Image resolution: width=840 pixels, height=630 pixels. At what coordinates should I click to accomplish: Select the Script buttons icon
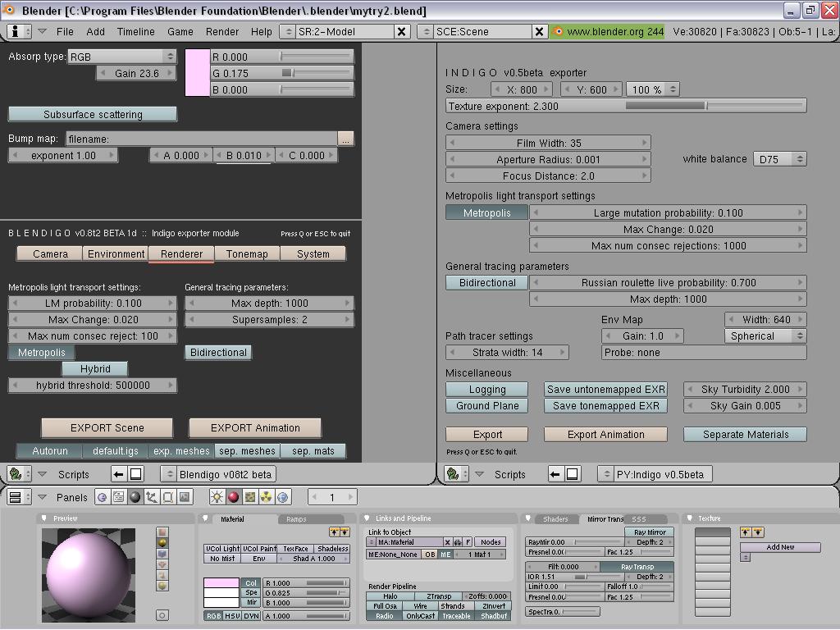118,495
